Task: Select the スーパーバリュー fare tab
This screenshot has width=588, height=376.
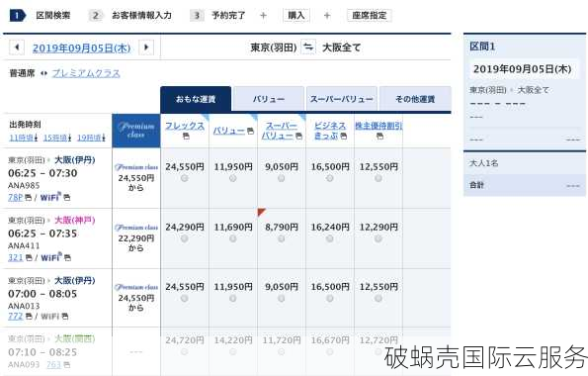Action: pos(341,99)
